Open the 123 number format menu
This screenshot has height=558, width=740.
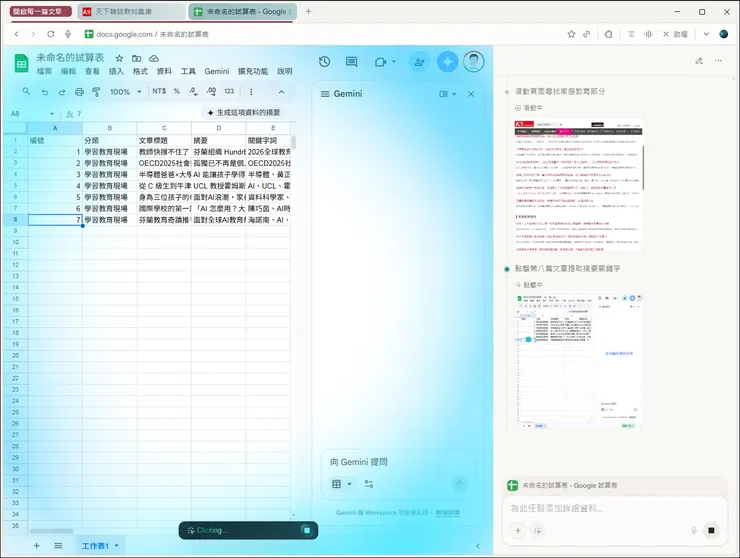coord(229,91)
